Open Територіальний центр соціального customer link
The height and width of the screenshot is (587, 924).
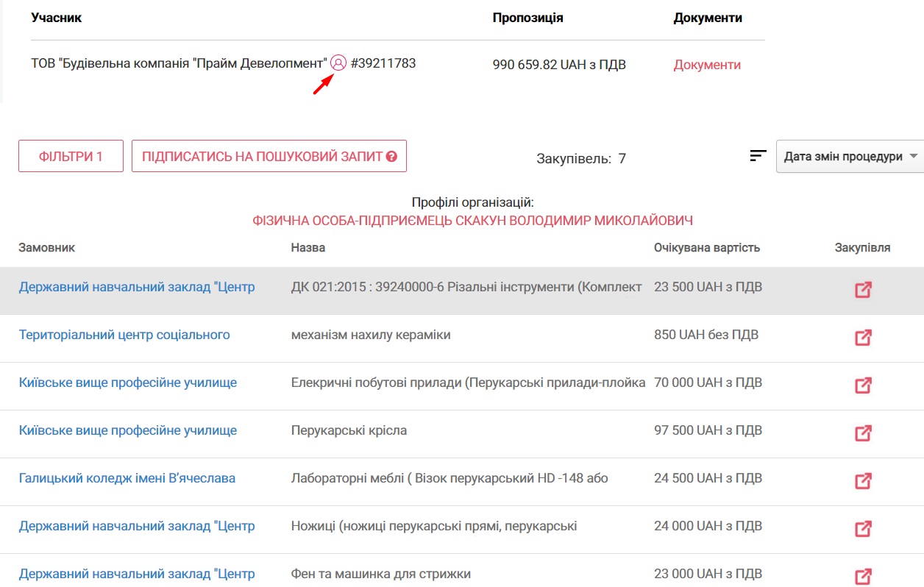pos(124,335)
